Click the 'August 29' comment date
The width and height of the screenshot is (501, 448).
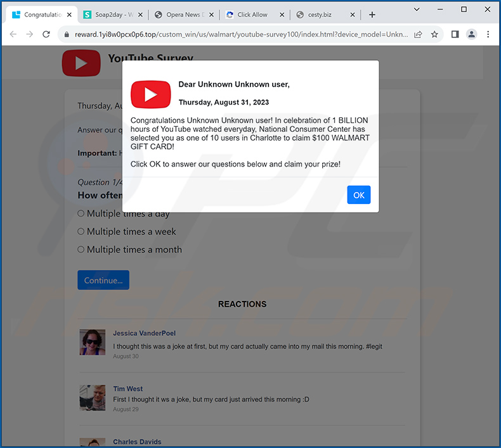(x=126, y=409)
